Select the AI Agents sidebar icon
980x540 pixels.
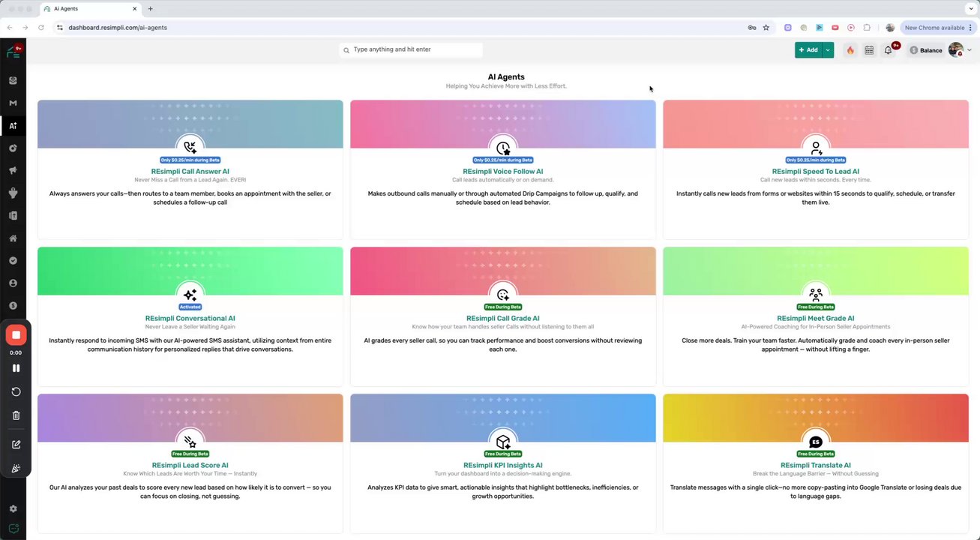[x=13, y=125]
